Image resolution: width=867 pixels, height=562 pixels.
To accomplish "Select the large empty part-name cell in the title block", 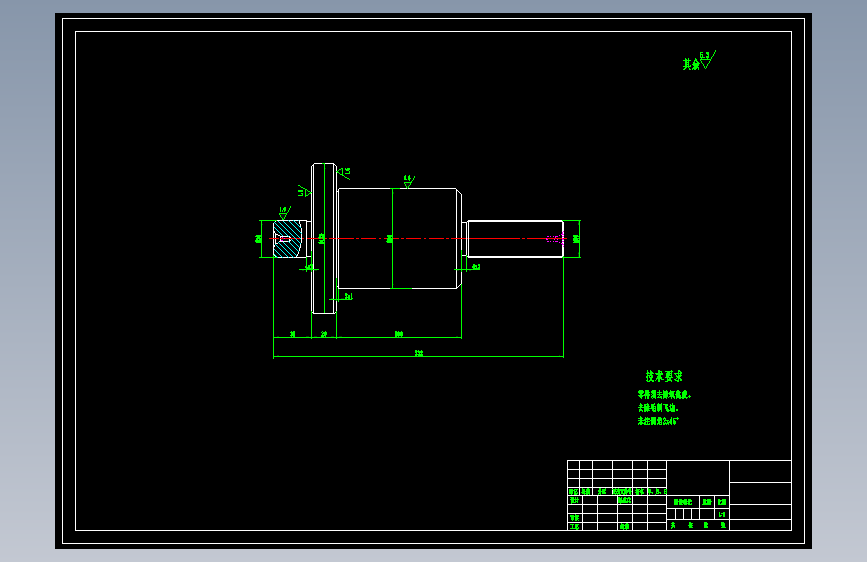I will pyautogui.click(x=698, y=478).
